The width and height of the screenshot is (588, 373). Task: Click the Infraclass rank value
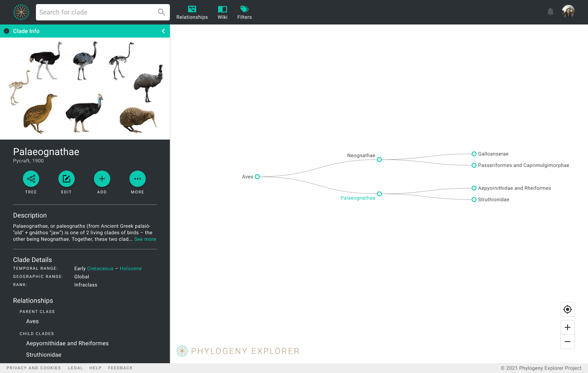point(86,285)
